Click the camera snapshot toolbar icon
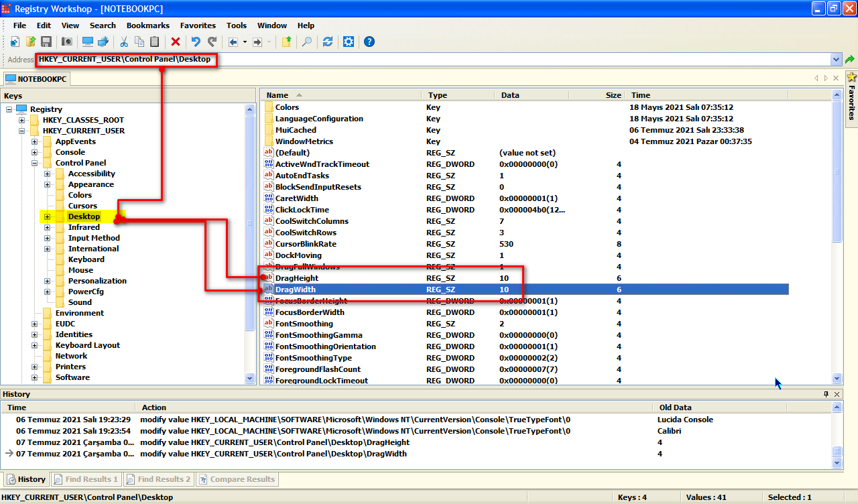 pos(67,42)
